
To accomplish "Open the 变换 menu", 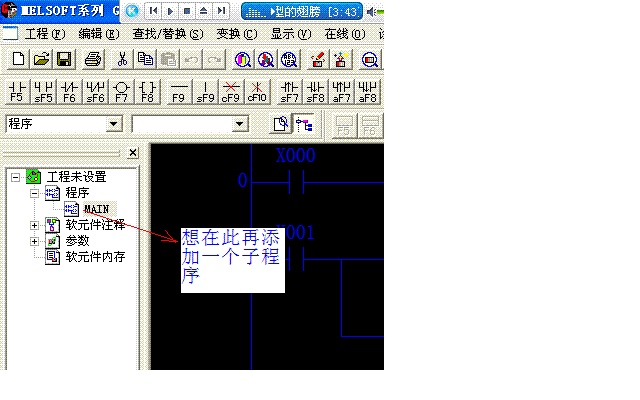I will click(236, 33).
